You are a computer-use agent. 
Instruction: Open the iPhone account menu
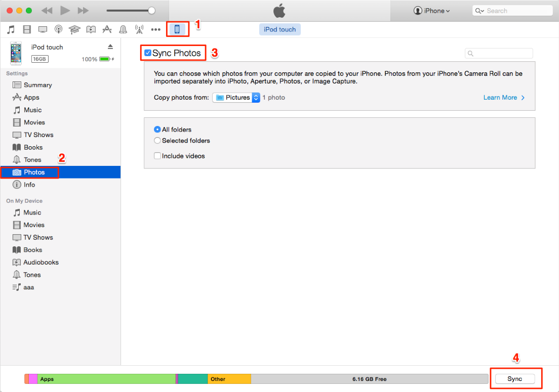pyautogui.click(x=432, y=11)
